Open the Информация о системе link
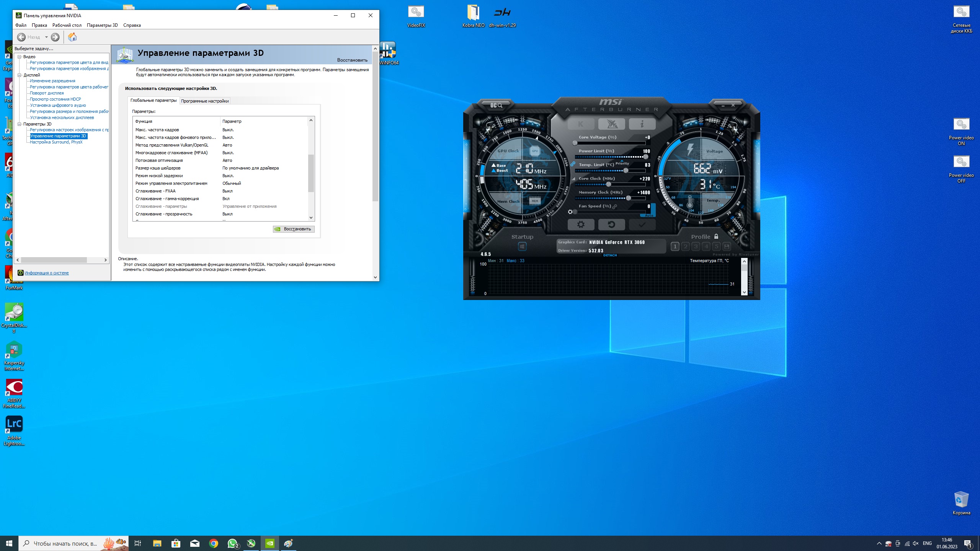The image size is (980, 551). point(46,273)
